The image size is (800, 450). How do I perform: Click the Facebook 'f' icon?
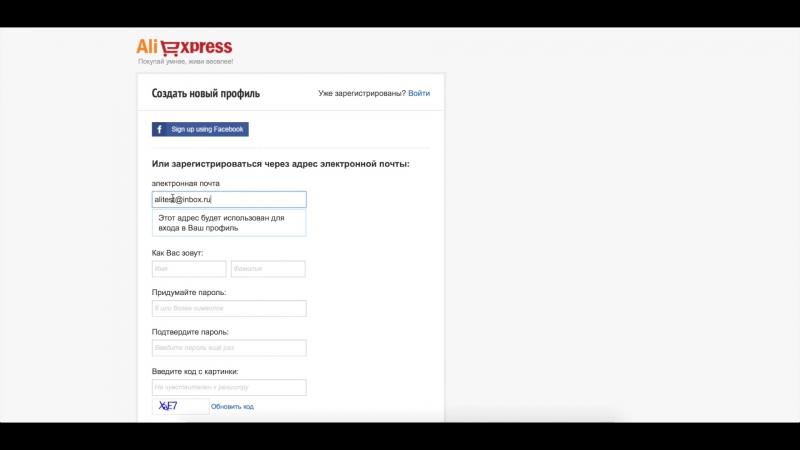click(159, 129)
